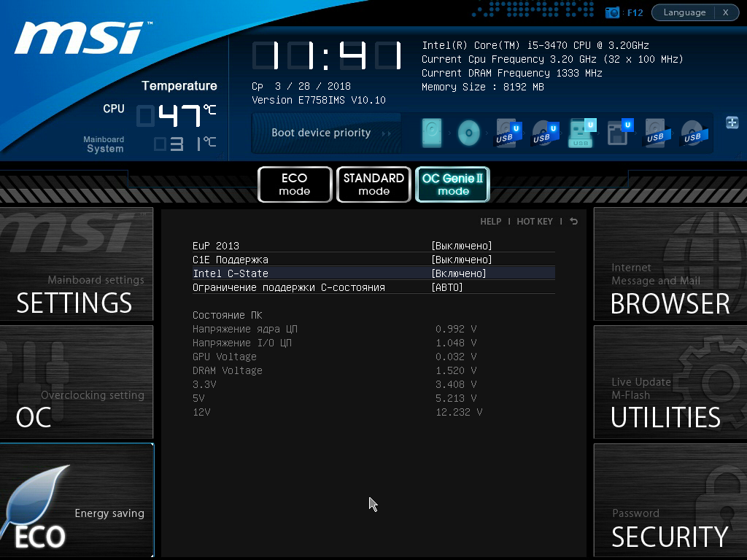The image size is (747, 560).
Task: Click the Напряжение I/O ЦП 1.048 V value
Action: (x=456, y=343)
